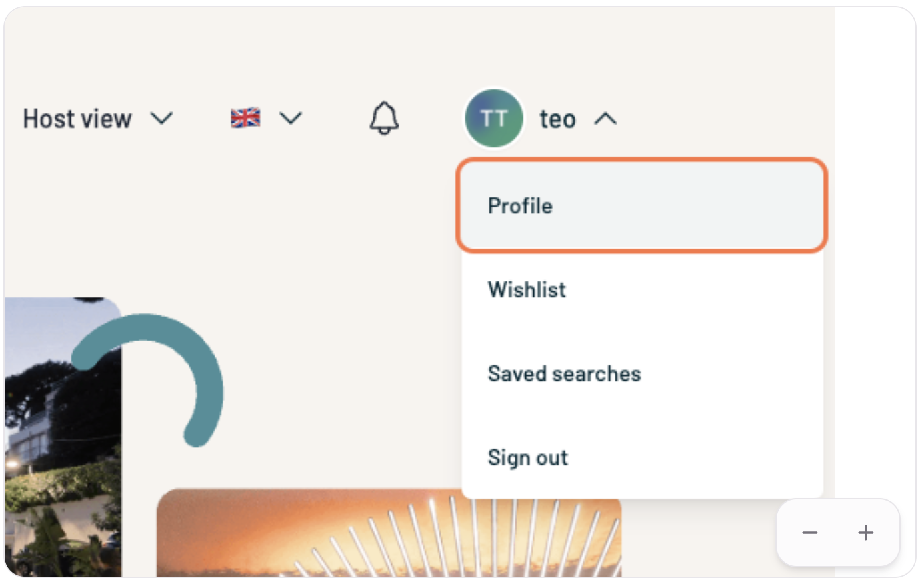
Task: Click the white margin right of the menu
Action: (x=873, y=267)
